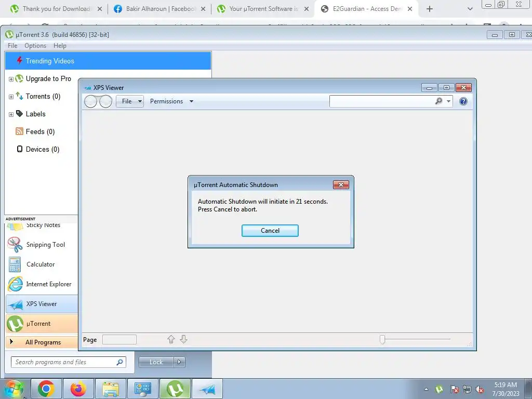
Task: Click Search programs and files box
Action: (x=69, y=362)
